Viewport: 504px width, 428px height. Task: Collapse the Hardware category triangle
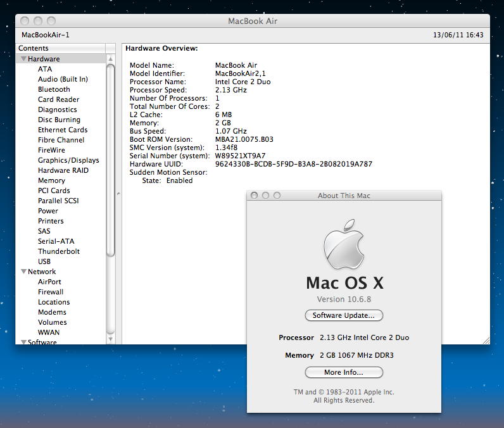tap(23, 59)
